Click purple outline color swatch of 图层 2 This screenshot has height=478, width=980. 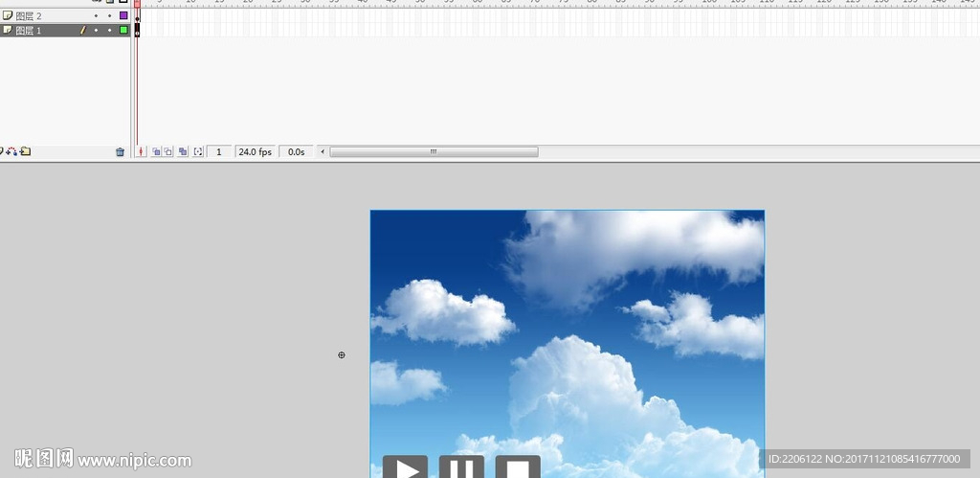pos(123,15)
